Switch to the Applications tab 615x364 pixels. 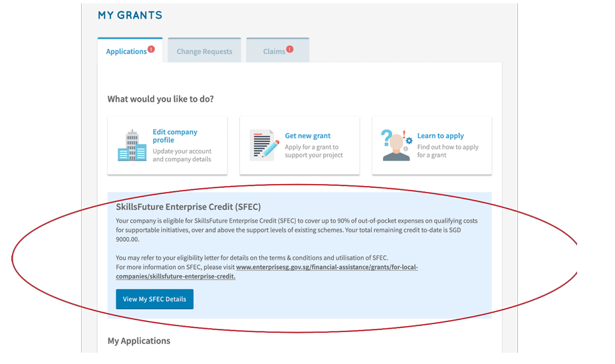tap(126, 52)
